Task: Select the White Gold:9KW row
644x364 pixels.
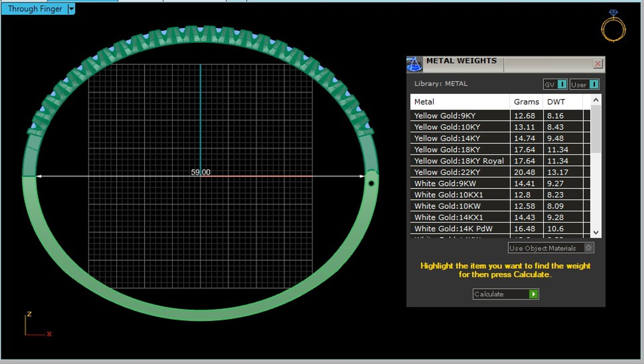Action: [x=500, y=183]
